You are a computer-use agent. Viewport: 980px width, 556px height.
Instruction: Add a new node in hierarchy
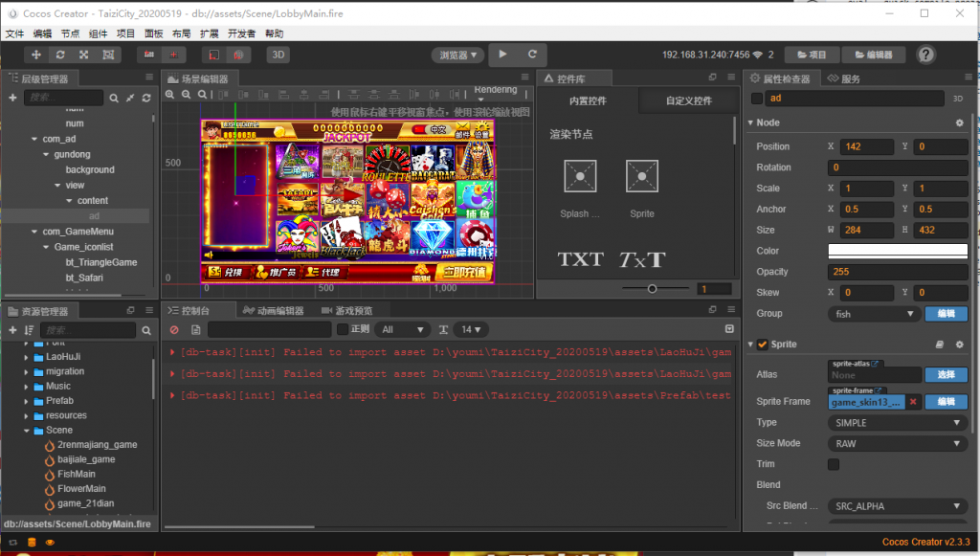coord(12,98)
